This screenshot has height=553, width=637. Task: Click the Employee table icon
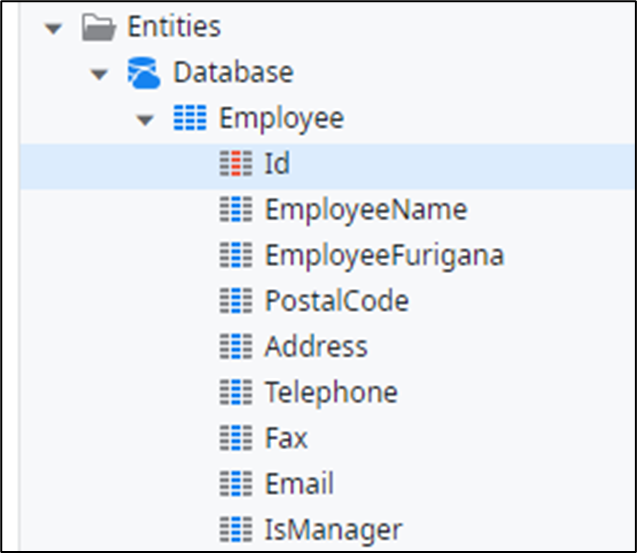(190, 119)
